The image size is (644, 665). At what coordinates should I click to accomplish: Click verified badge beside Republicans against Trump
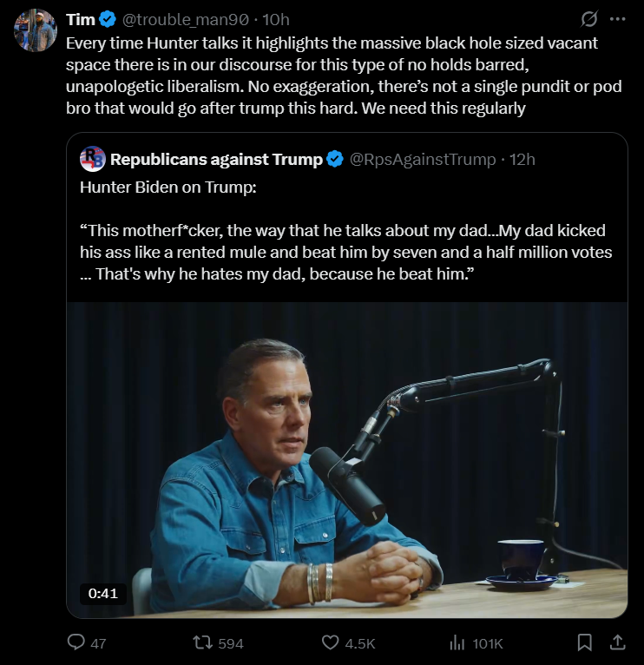(334, 159)
